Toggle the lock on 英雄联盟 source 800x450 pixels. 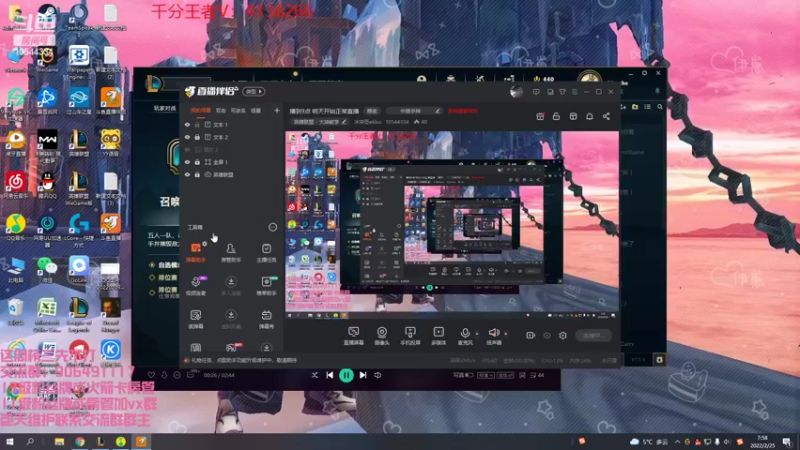pos(197,174)
